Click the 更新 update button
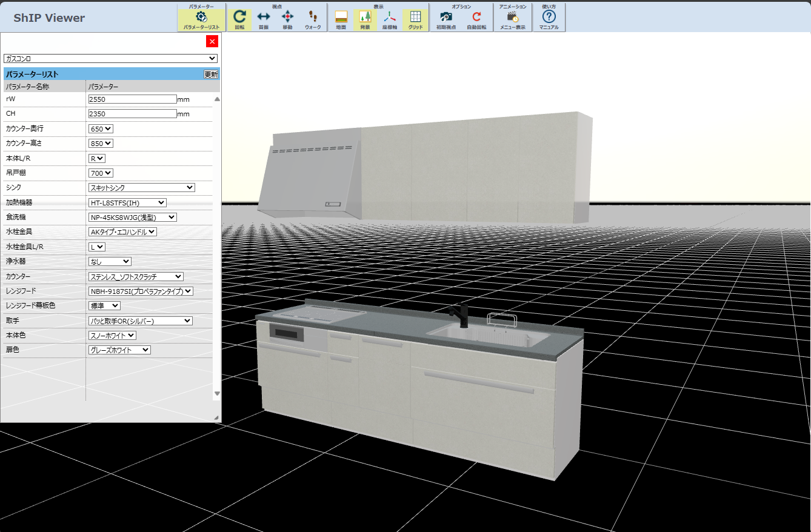Screen dimensions: 811x532 pos(211,75)
